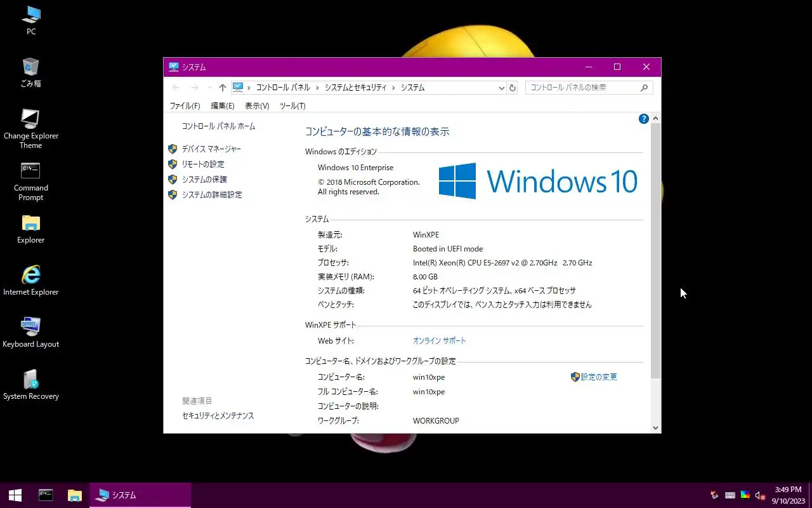This screenshot has height=508, width=812.
Task: Launch Command Prompt from the taskbar
Action: coord(46,495)
